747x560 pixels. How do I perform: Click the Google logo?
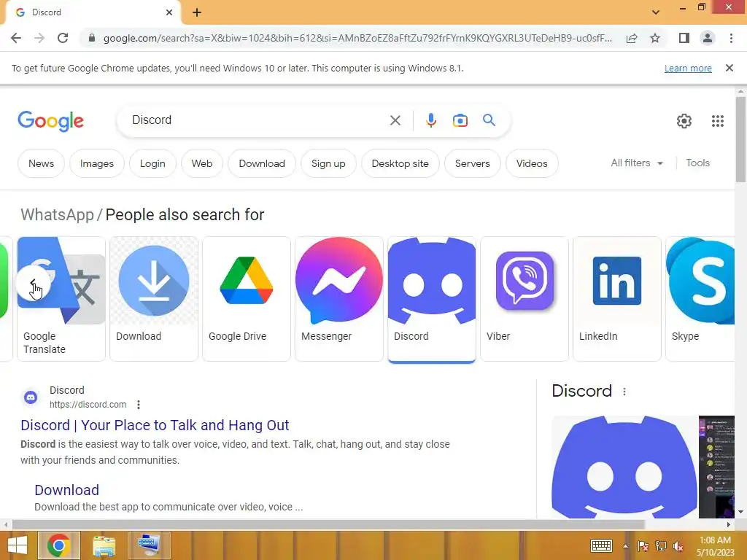pos(50,122)
